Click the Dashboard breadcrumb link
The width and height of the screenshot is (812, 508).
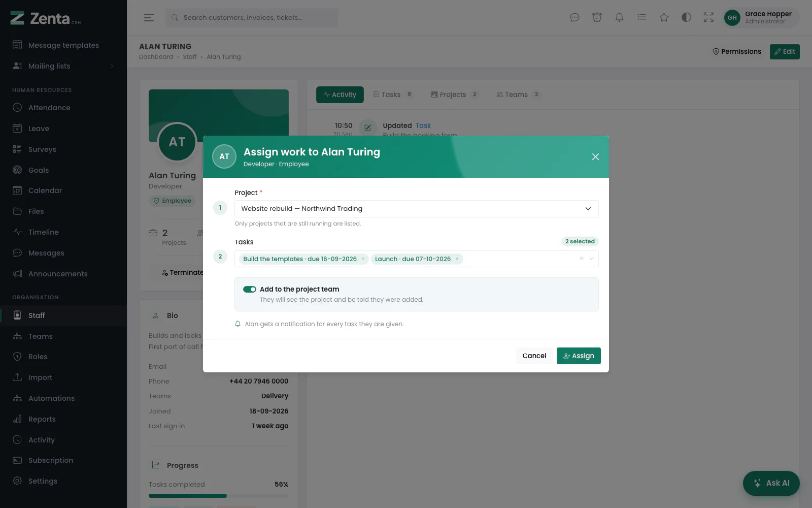pos(156,57)
